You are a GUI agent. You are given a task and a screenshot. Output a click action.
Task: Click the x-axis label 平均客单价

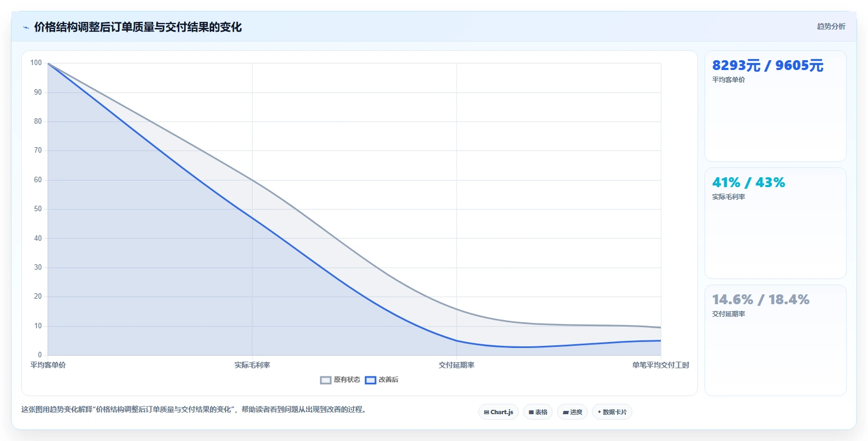48,365
